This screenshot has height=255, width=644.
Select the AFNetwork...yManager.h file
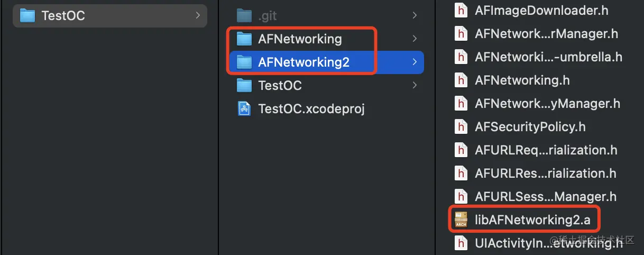pos(547,104)
